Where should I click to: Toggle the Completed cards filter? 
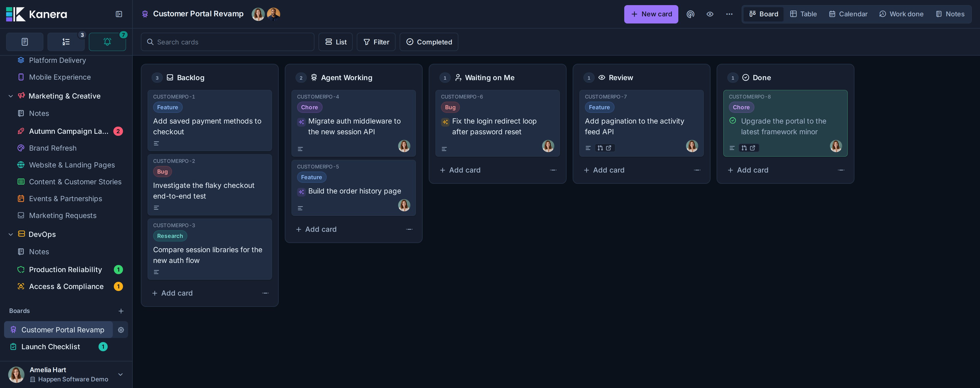tap(429, 42)
